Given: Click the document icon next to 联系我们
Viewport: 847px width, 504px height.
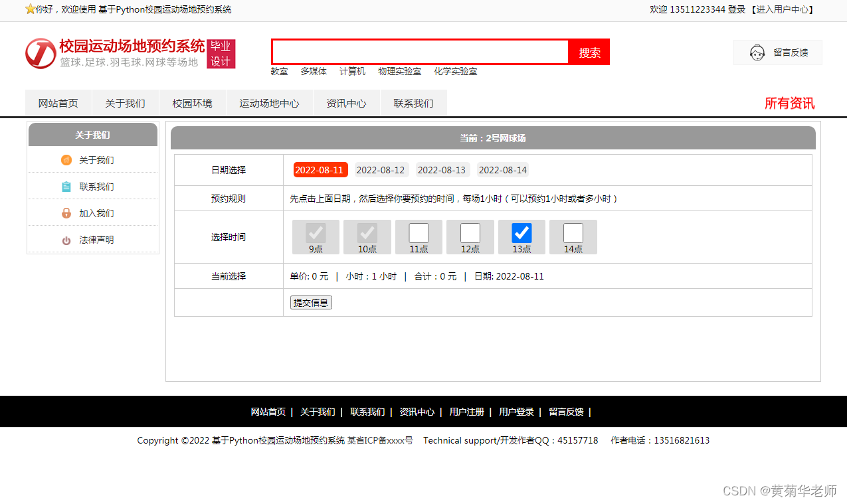Looking at the screenshot, I should pos(66,187).
